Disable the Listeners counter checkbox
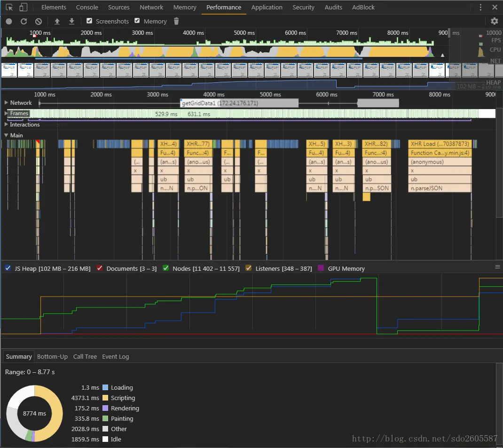This screenshot has height=448, width=503. (249, 268)
